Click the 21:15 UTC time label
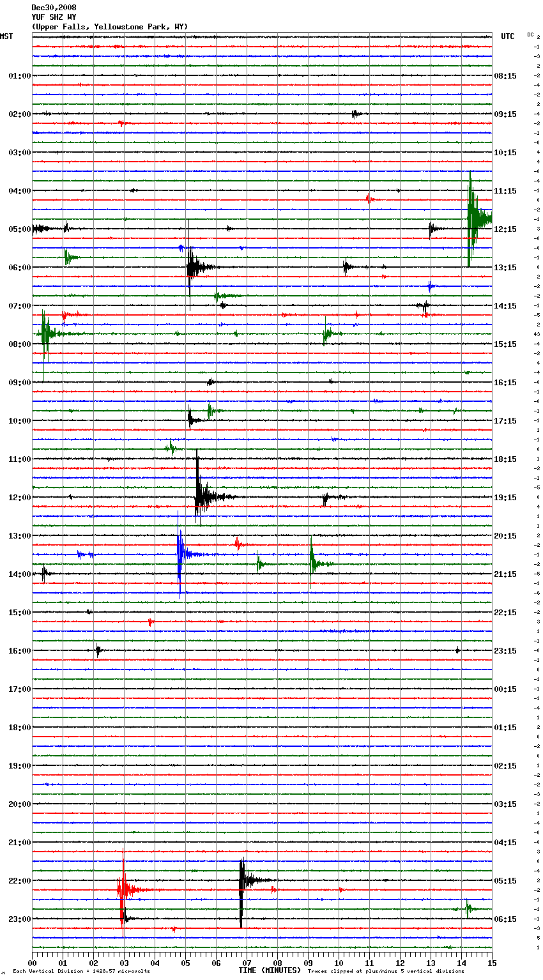 [x=505, y=574]
